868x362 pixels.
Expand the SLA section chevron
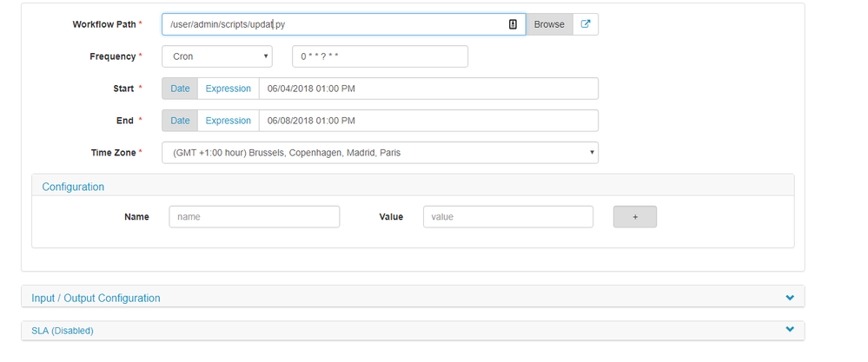click(790, 330)
